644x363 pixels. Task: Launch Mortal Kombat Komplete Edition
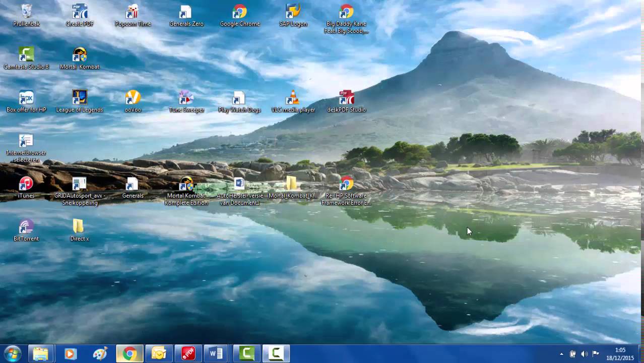185,184
